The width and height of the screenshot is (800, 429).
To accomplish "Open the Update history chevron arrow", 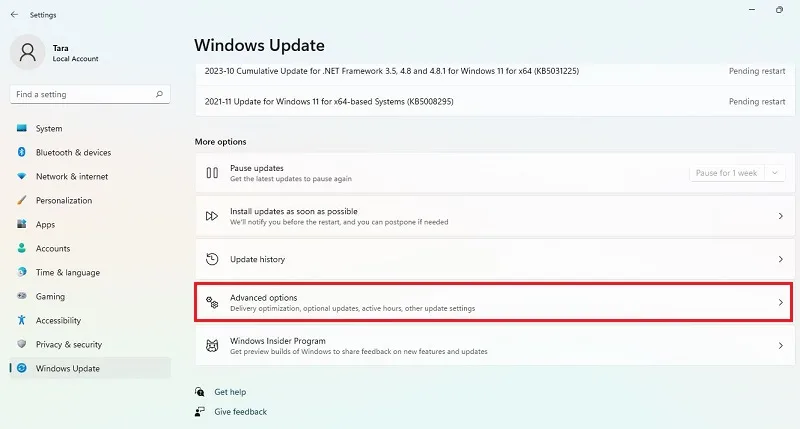I will point(780,259).
